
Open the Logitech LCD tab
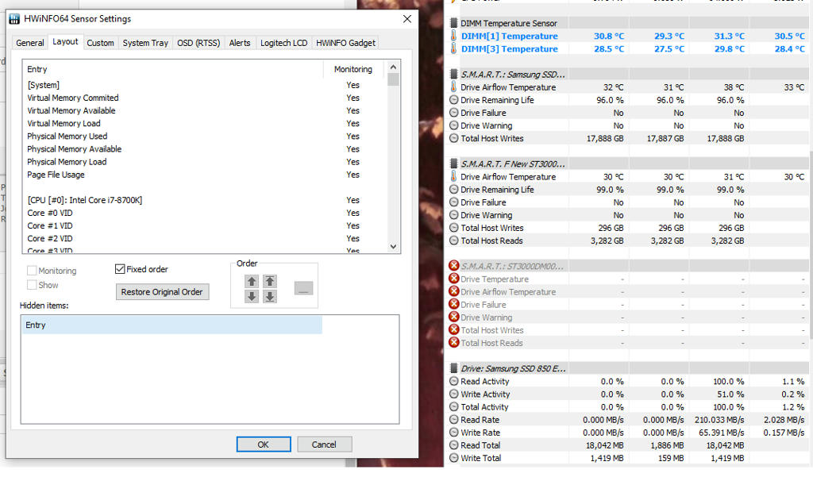click(x=283, y=43)
